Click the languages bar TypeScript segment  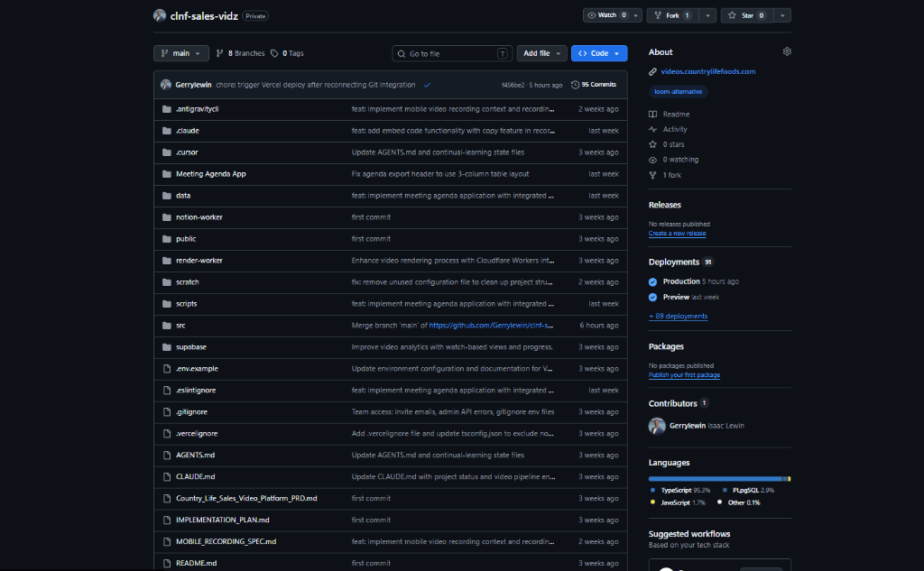(x=715, y=479)
